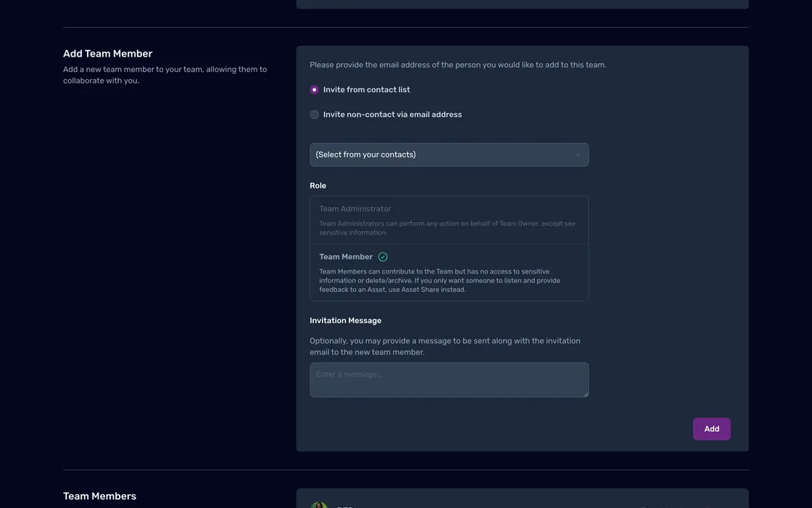The image size is (812, 508).
Task: Select the 'Invite non-contact via email address' radio
Action: click(314, 115)
